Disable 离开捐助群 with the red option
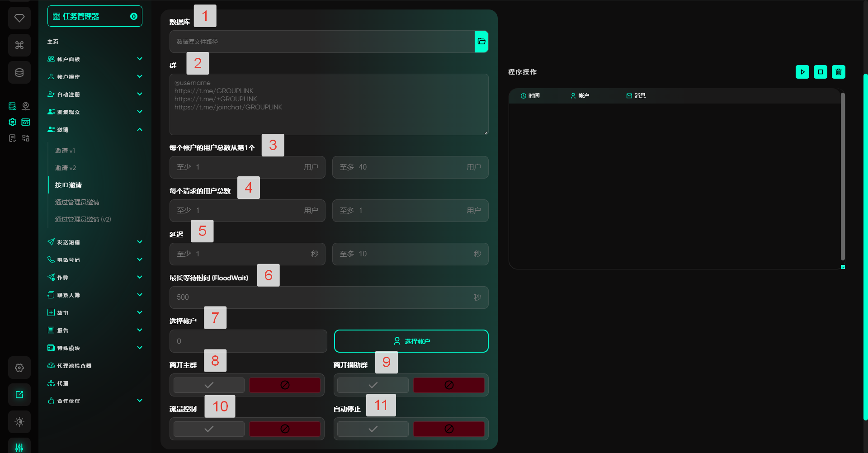 pyautogui.click(x=448, y=385)
